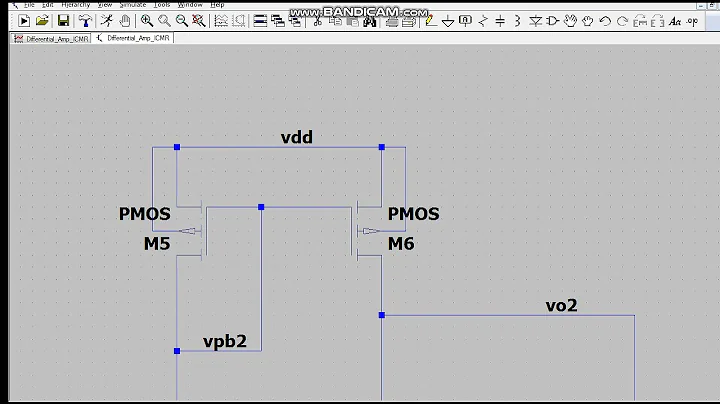Open the Help menu

(217, 5)
